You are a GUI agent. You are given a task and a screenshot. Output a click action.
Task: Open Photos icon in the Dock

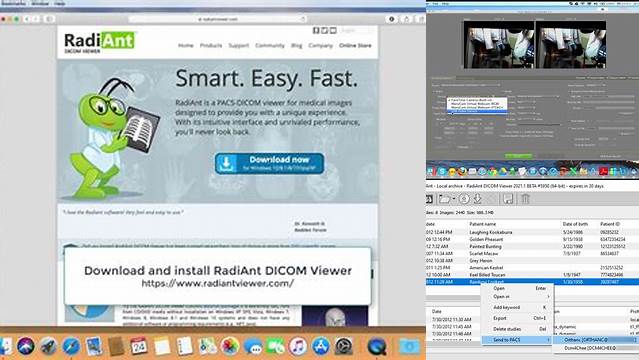tap(230, 347)
